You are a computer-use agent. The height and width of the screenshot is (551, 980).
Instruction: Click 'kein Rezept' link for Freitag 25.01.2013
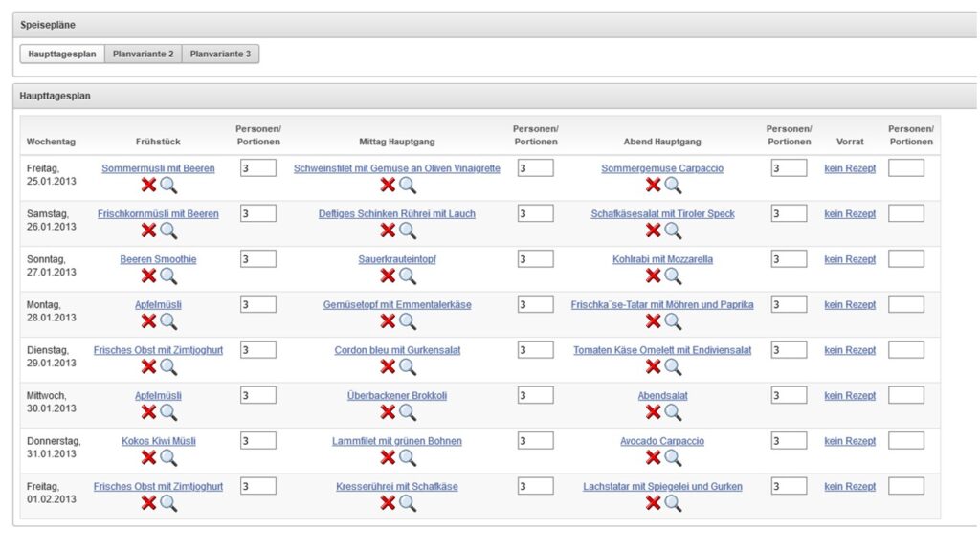850,168
